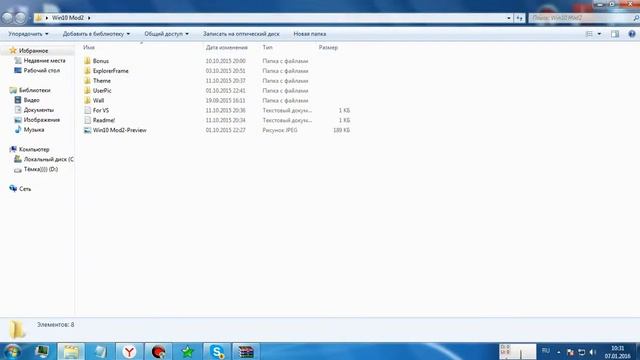The width and height of the screenshot is (640, 360).
Task: Sort by the Имя column header
Action: [89, 47]
